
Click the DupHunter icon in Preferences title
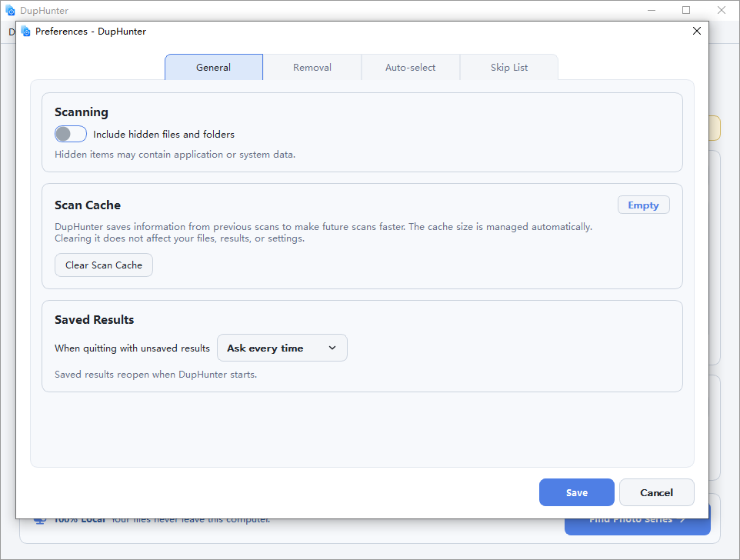[x=26, y=31]
